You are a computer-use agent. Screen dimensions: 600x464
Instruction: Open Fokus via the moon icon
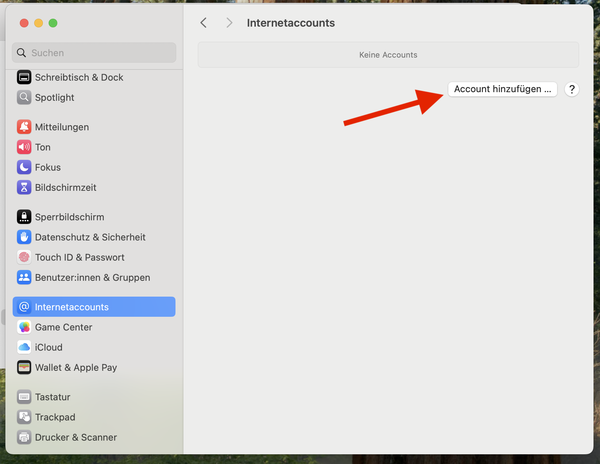click(25, 167)
